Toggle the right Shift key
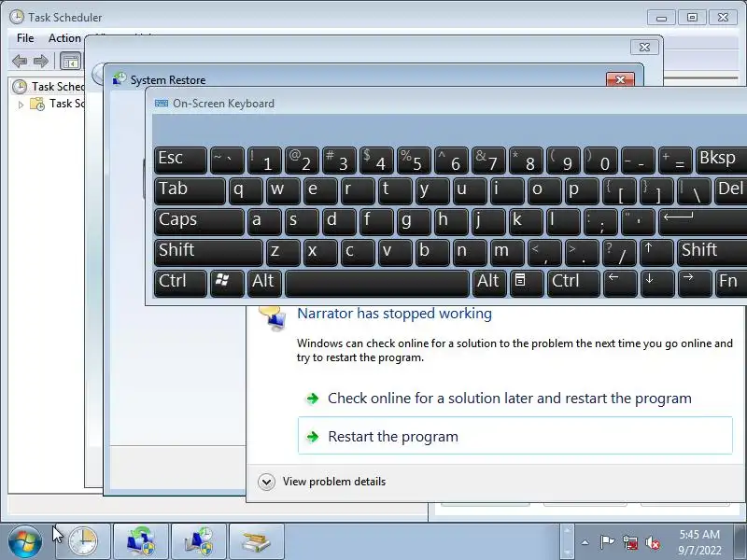Image resolution: width=747 pixels, height=560 pixels. click(712, 252)
